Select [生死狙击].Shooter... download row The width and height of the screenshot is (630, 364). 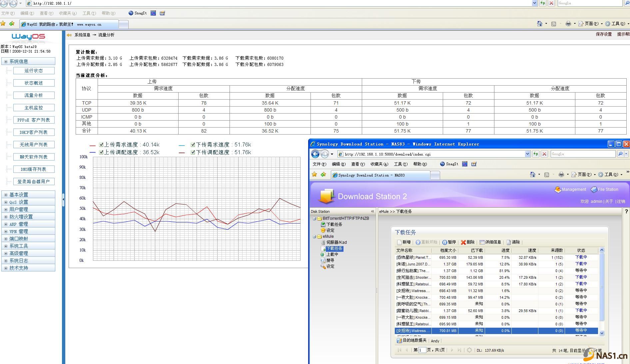pyautogui.click(x=496, y=277)
